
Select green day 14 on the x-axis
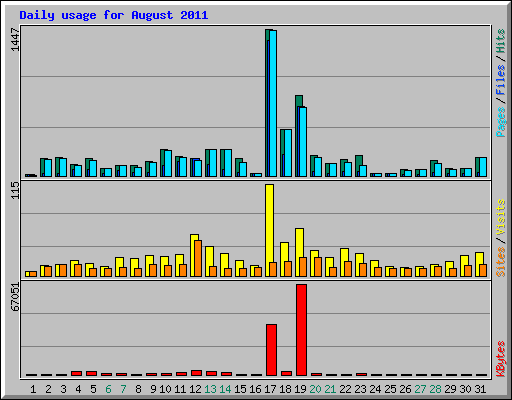(225, 389)
